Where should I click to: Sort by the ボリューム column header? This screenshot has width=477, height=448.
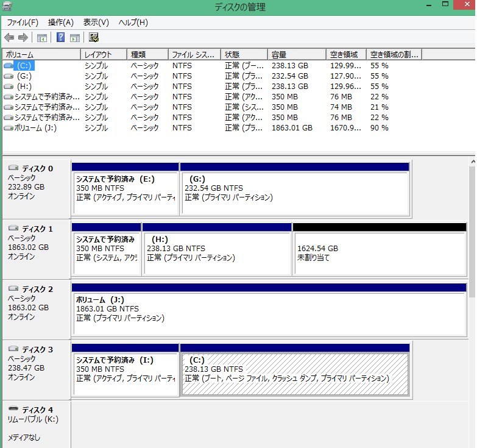[x=41, y=54]
